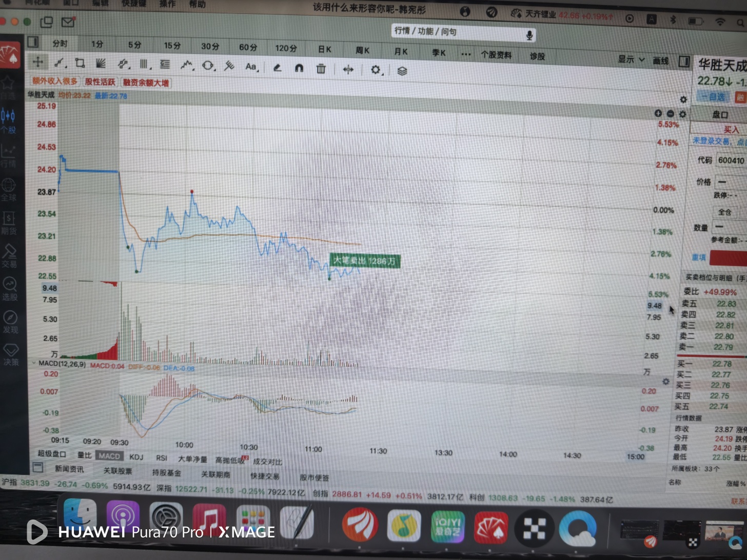Click the voice microphone icon in search bar
Image resolution: width=747 pixels, height=560 pixels.
[529, 35]
